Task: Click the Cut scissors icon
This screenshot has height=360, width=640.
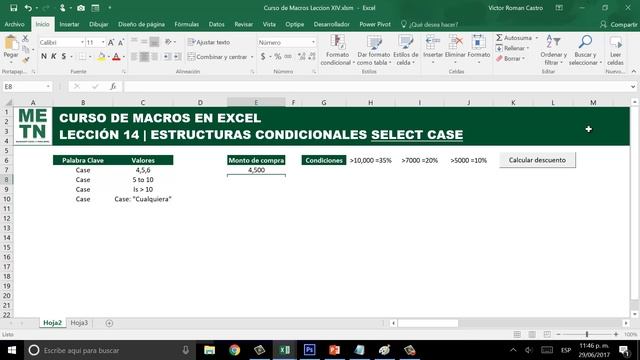Action: tap(25, 38)
